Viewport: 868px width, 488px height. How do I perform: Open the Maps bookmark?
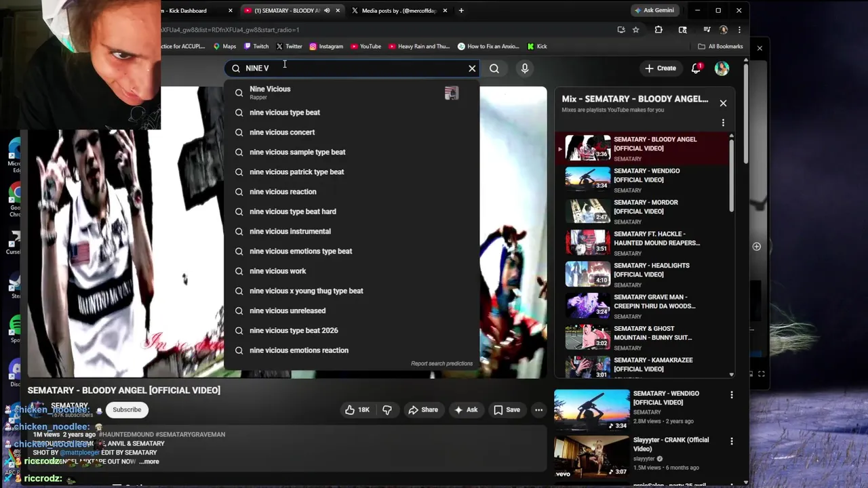pyautogui.click(x=224, y=46)
